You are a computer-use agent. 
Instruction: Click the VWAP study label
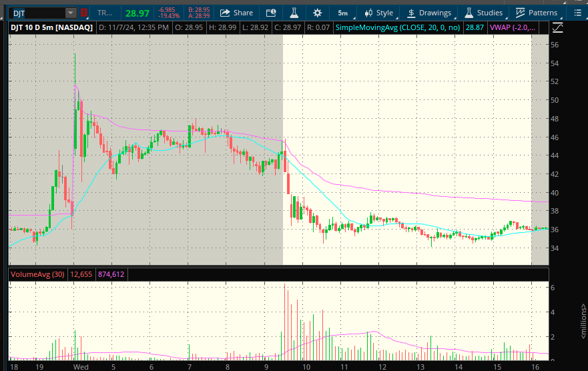513,27
